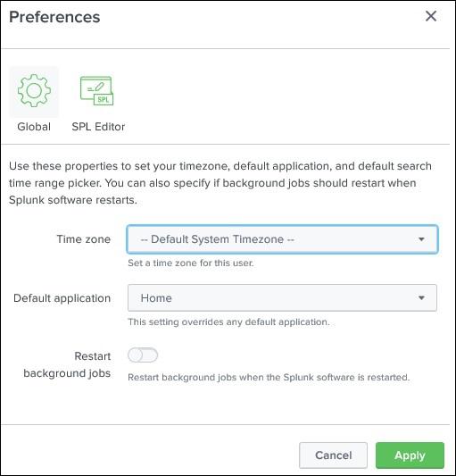Open the Time zone dropdown field
Viewport: 456px width, 476px height.
(282, 239)
